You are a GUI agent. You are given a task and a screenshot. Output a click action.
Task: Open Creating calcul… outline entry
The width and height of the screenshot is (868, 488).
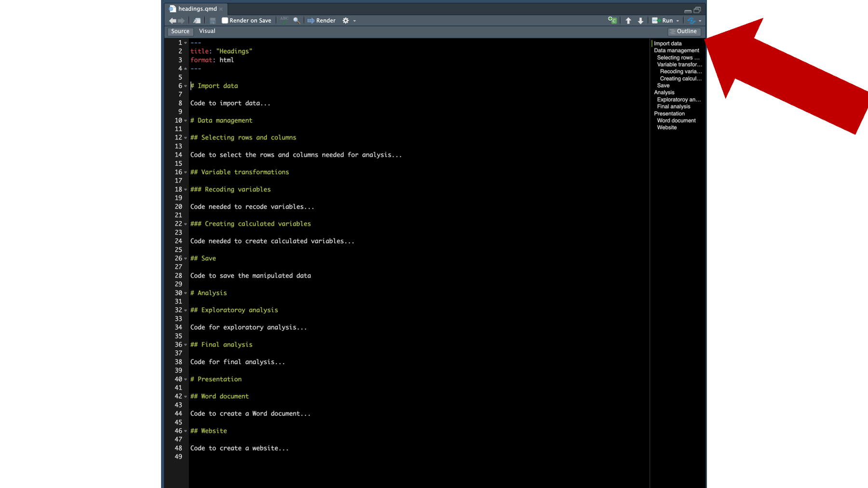click(681, 79)
